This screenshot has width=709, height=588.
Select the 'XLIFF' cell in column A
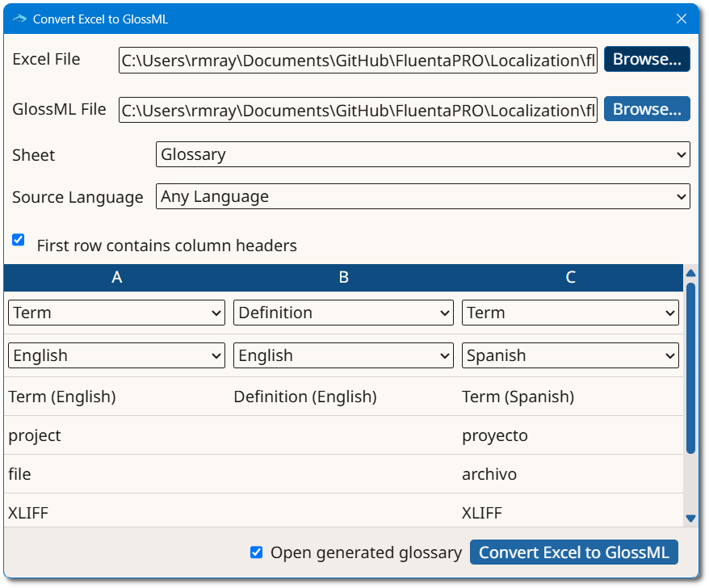[118, 511]
